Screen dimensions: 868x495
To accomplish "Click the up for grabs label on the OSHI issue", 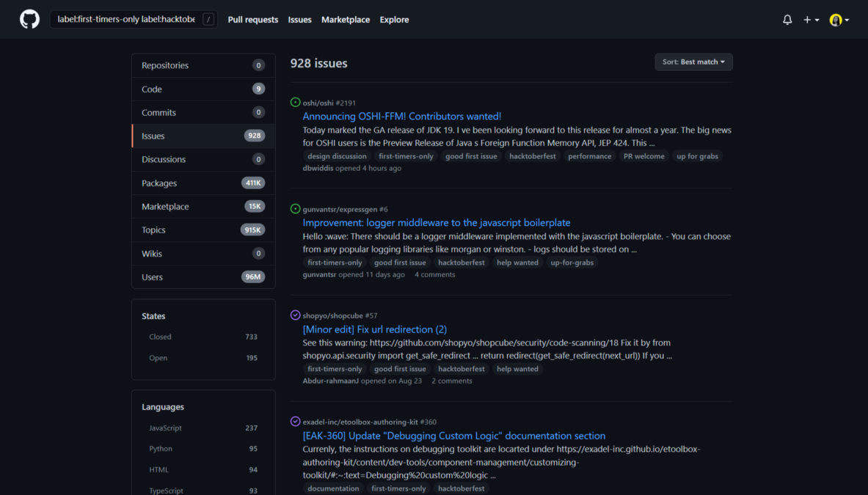I will click(698, 156).
